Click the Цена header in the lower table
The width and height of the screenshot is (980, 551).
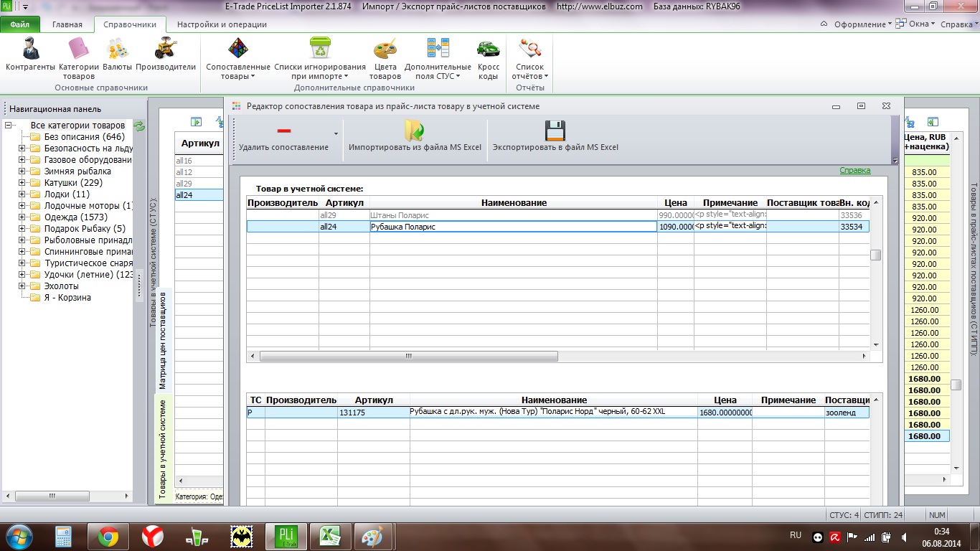point(725,400)
